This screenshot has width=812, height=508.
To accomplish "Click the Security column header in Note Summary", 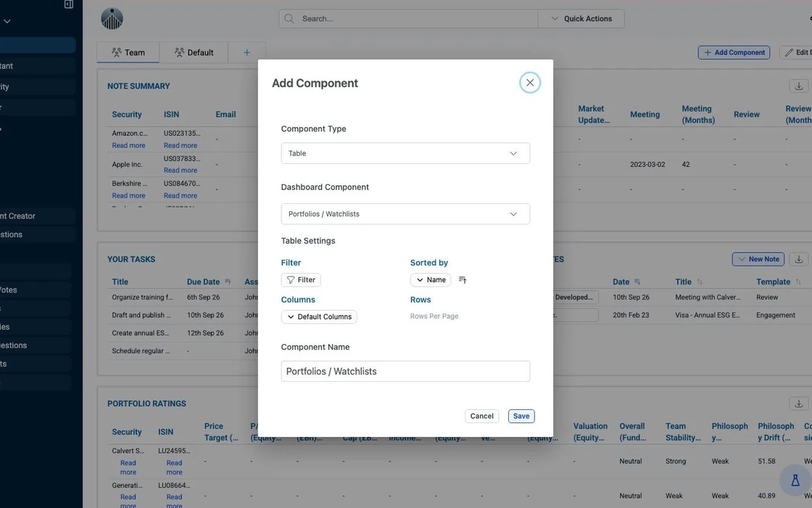I will pyautogui.click(x=126, y=115).
